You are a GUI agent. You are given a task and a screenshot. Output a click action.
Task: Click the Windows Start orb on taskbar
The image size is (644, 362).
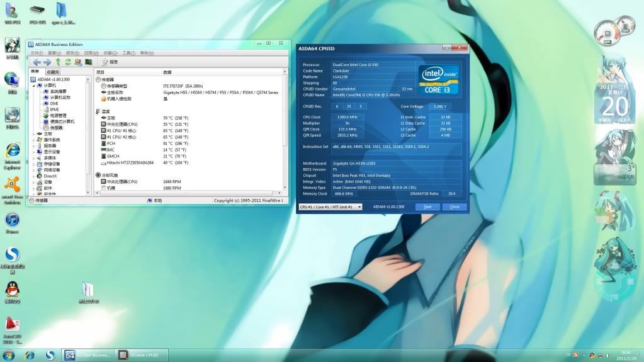pos(9,355)
